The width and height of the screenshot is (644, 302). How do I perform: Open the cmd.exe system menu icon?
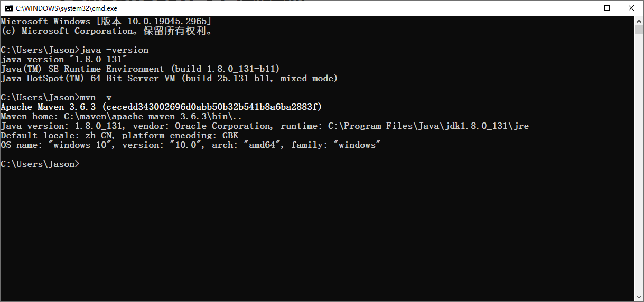[x=8, y=8]
